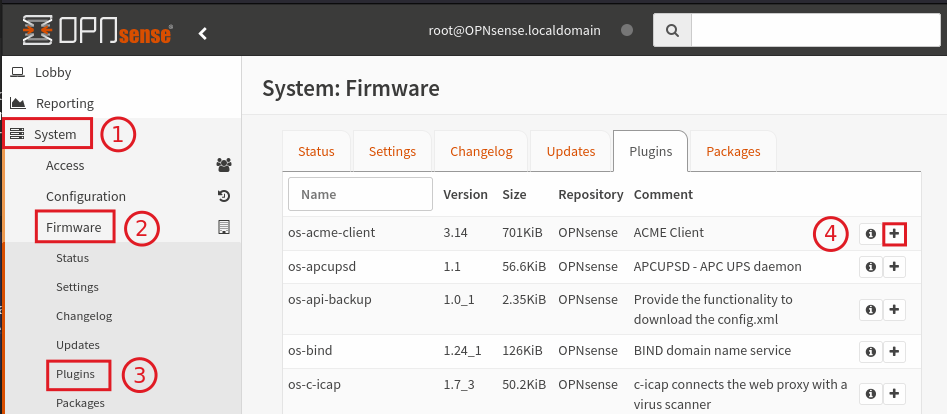Screen dimensions: 947x414
Task: Click the 1.24_1 version value
Action: pos(462,351)
